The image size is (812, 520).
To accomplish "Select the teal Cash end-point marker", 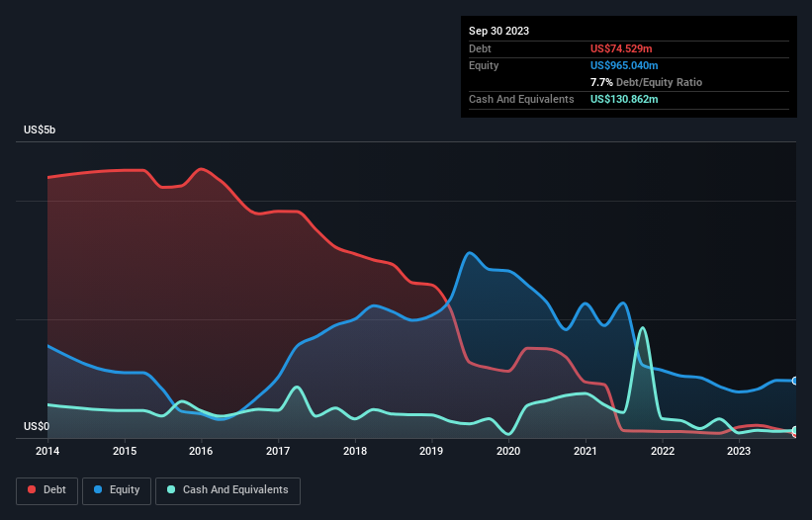I will (795, 430).
